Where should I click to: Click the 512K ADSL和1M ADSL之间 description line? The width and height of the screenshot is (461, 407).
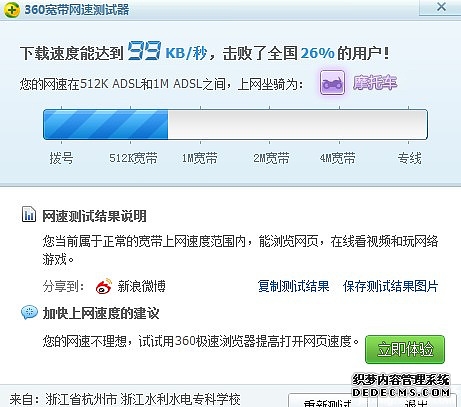tap(161, 84)
